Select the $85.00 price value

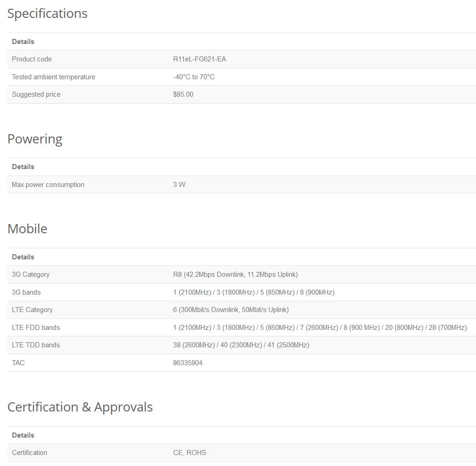click(183, 94)
